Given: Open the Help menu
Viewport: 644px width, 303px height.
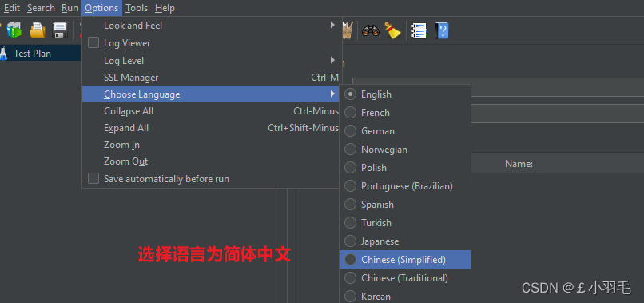Looking at the screenshot, I should (165, 8).
